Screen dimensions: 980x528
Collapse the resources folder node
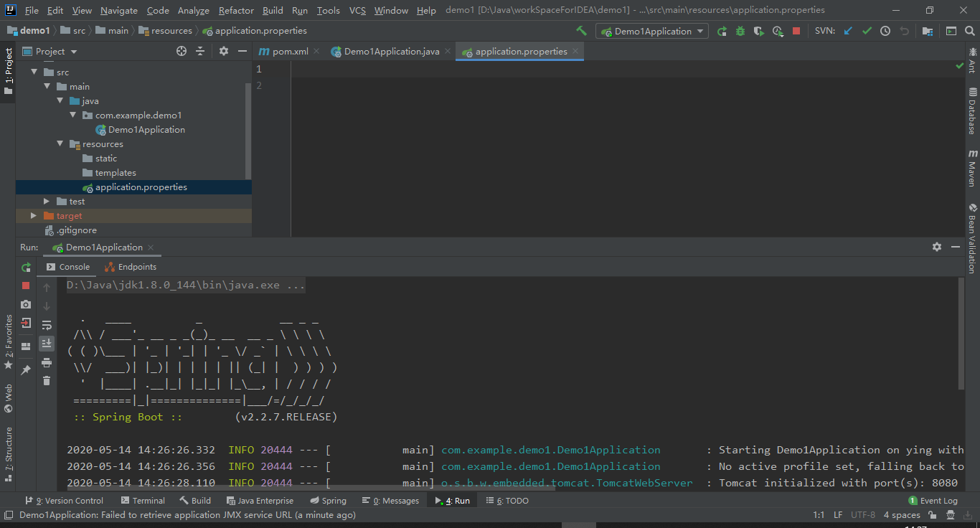click(x=60, y=144)
